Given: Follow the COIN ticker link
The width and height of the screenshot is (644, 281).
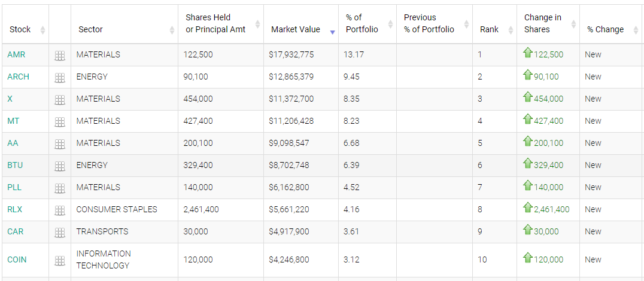Looking at the screenshot, I should [x=17, y=259].
